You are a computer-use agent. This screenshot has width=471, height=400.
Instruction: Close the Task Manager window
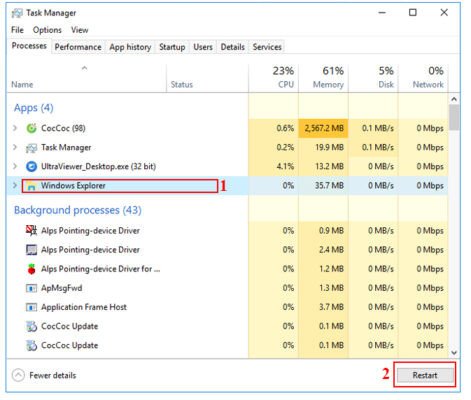[x=444, y=13]
